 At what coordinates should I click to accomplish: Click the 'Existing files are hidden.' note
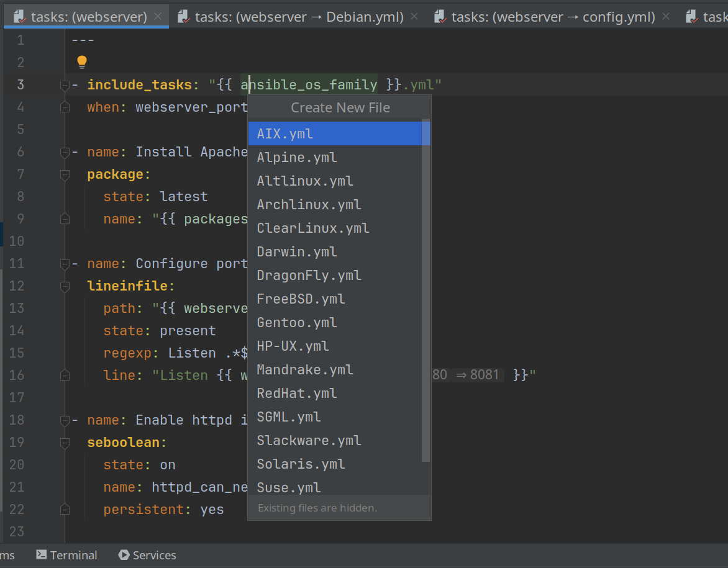[317, 508]
